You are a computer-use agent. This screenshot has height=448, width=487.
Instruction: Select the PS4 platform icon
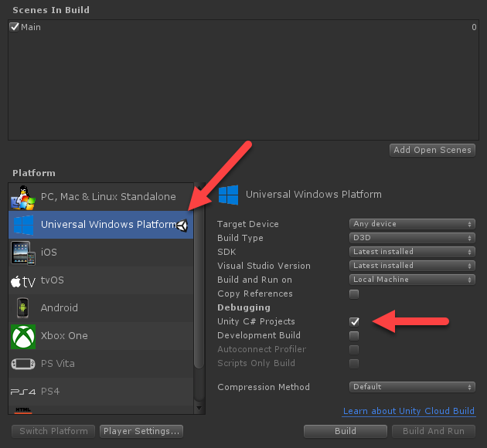pyautogui.click(x=23, y=392)
